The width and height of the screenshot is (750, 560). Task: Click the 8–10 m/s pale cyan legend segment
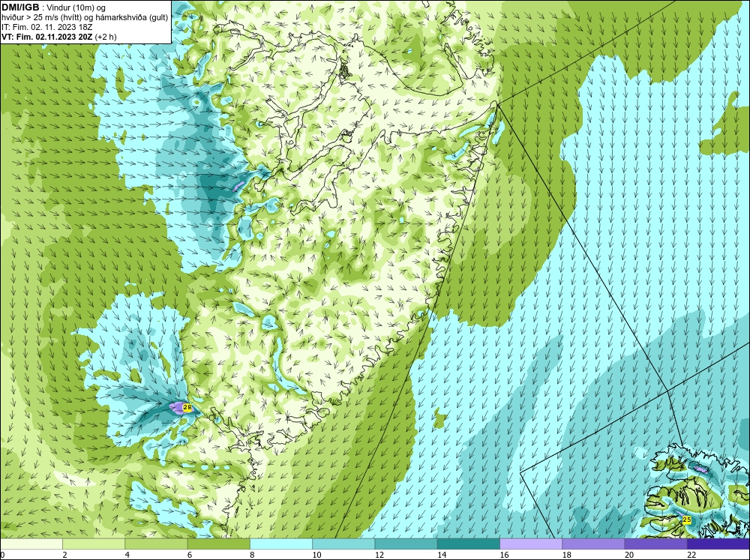pos(281,544)
